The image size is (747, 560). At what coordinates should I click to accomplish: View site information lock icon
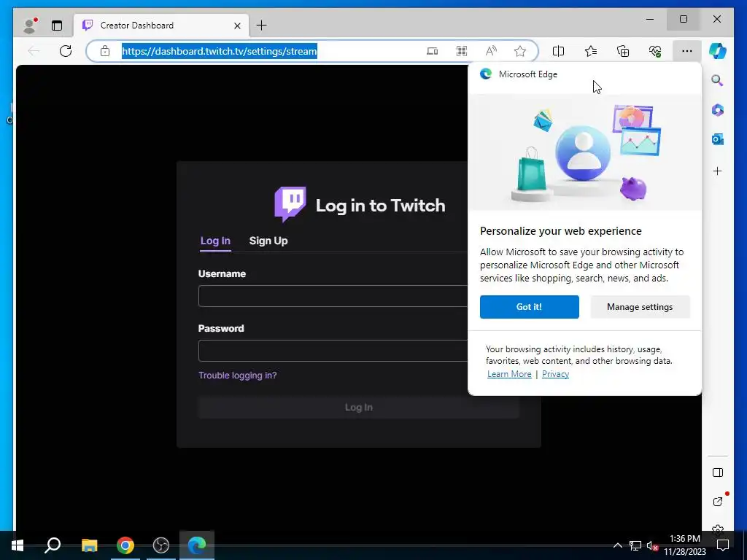[x=105, y=51]
